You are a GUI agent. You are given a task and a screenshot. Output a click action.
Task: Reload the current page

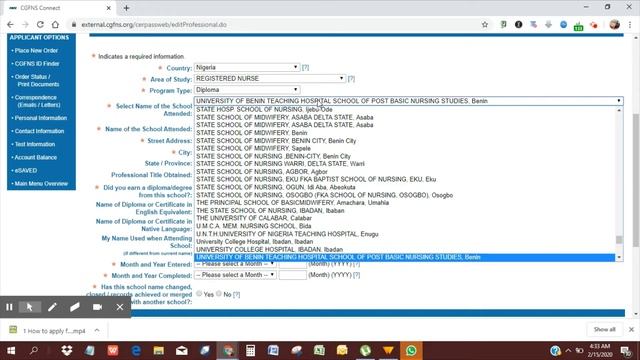pos(40,24)
